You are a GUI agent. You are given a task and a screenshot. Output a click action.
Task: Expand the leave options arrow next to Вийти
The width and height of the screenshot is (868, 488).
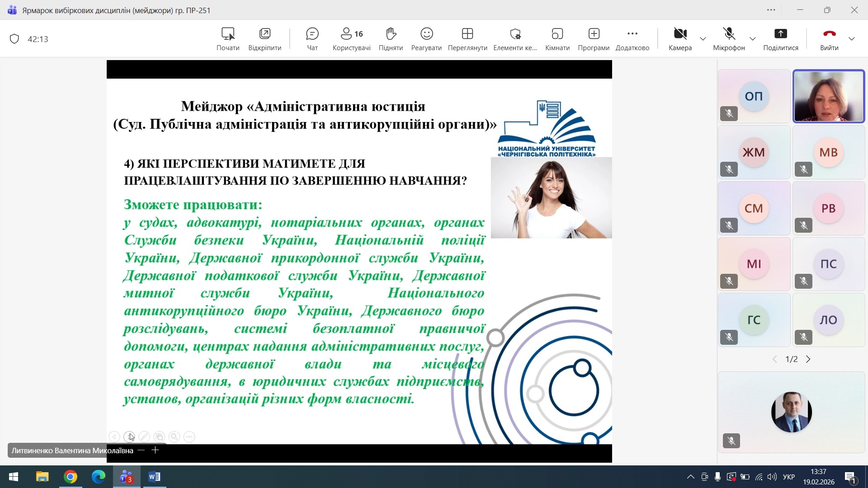click(852, 39)
